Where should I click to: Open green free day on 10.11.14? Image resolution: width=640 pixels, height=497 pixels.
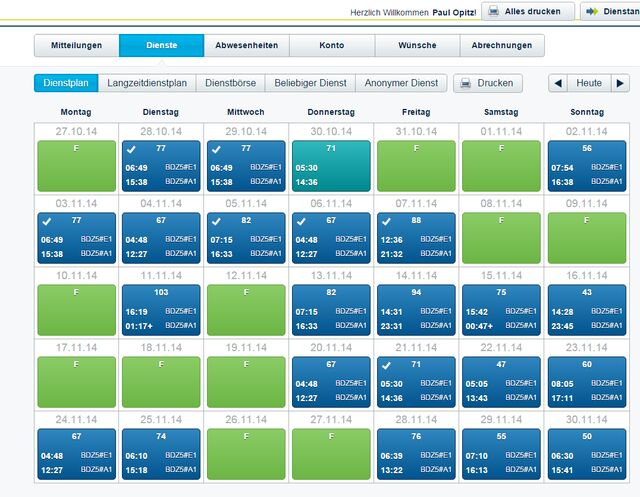point(76,310)
